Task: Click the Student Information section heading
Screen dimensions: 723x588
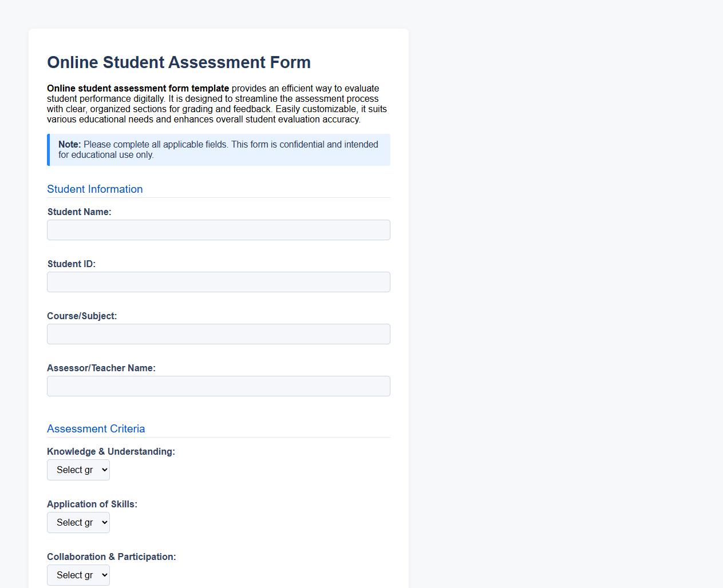Action: pos(95,189)
